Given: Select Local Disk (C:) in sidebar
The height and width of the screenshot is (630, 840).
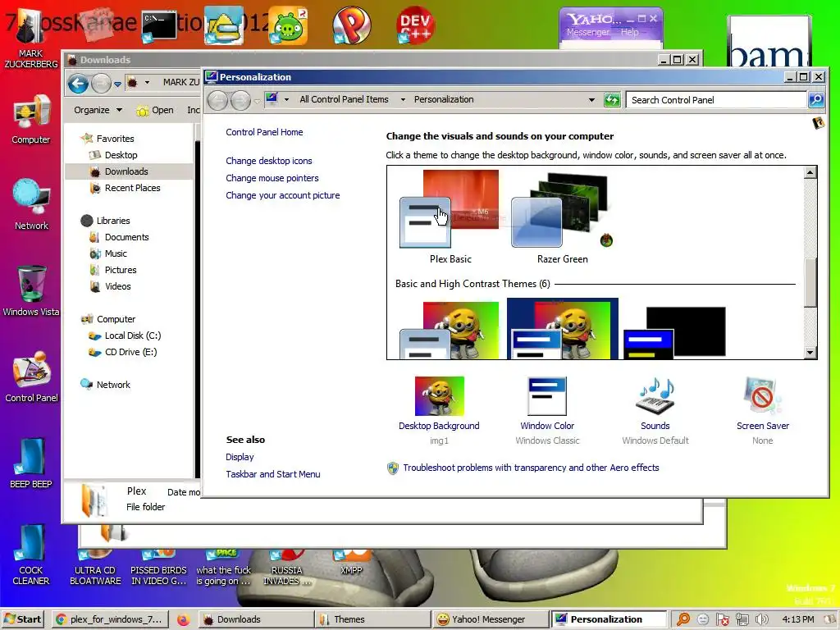Looking at the screenshot, I should 132,336.
